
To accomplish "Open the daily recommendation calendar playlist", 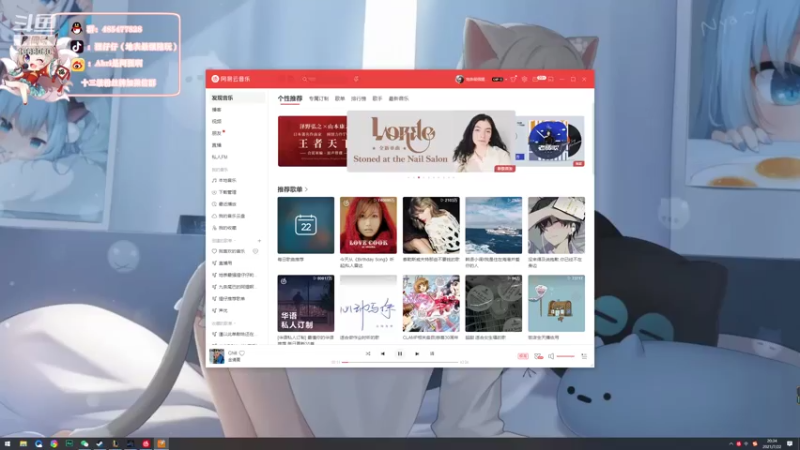I will (x=306, y=225).
